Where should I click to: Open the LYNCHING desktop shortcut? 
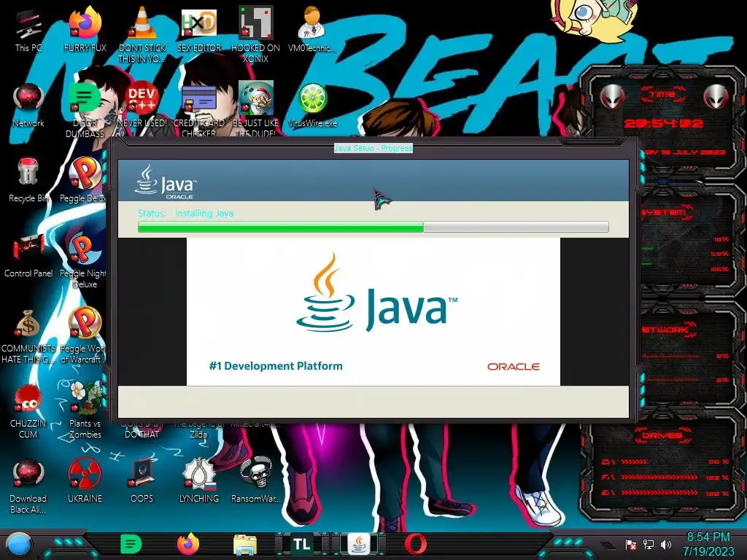coord(199,481)
